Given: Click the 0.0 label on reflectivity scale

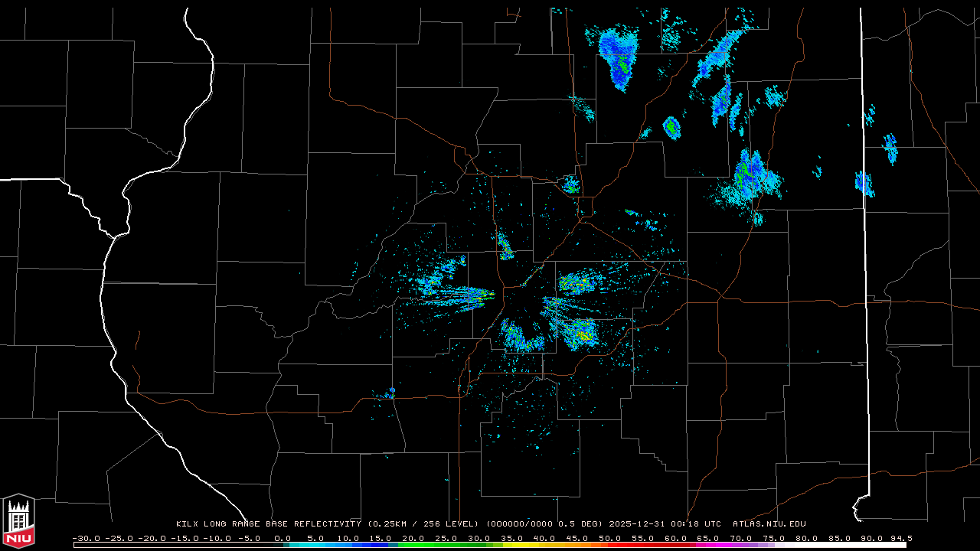Looking at the screenshot, I should point(283,538).
